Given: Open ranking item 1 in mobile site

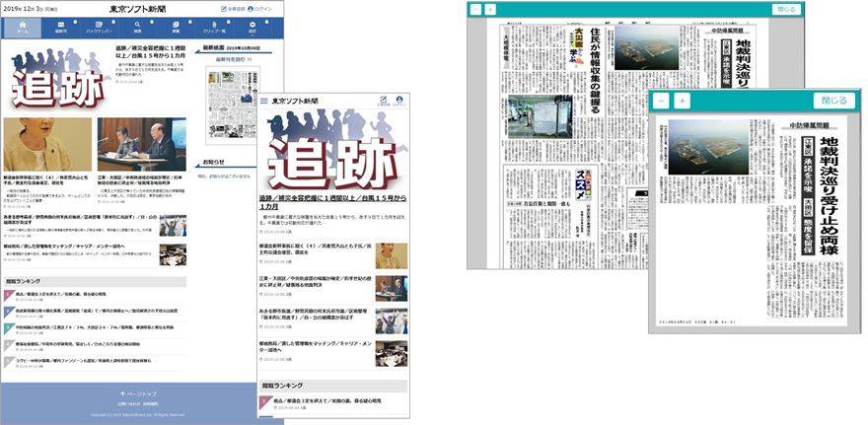Looking at the screenshot, I should [x=333, y=403].
